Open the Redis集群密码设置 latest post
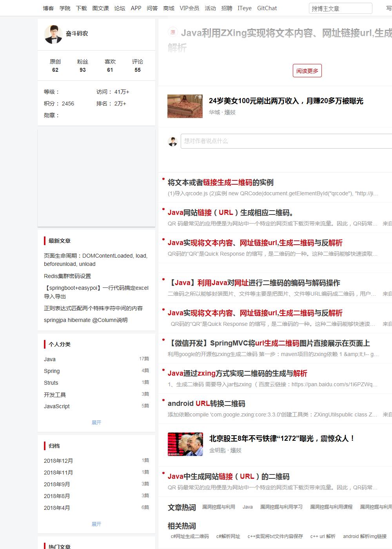392x549 pixels. (67, 276)
